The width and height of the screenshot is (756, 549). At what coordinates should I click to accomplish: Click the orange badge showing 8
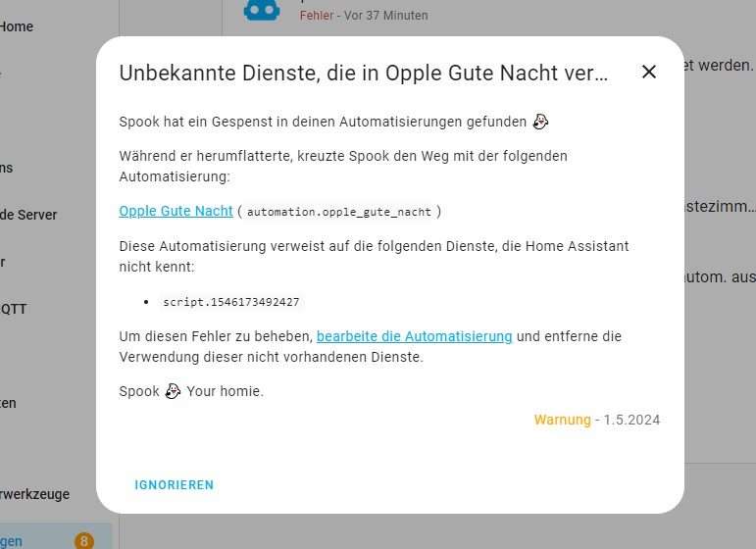[x=84, y=541]
